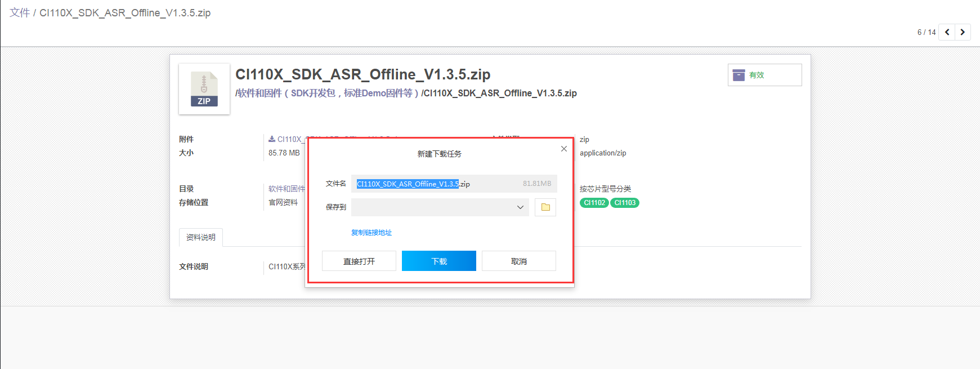This screenshot has width=980, height=369.
Task: Go to previous record arrow
Action: click(x=947, y=32)
